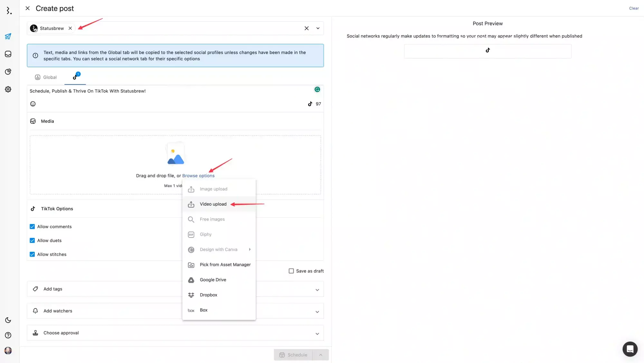Viewport: 644px width, 363px height.
Task: Click the Browse options link
Action: pyautogui.click(x=198, y=176)
